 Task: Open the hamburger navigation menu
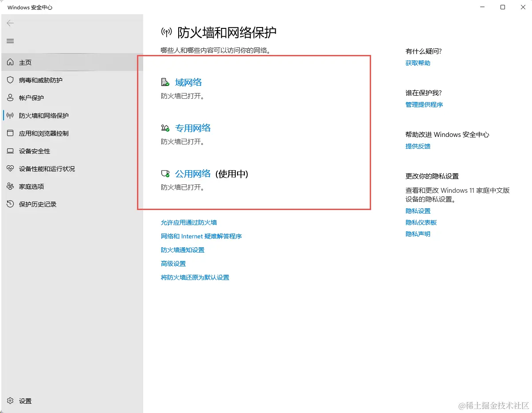pyautogui.click(x=10, y=41)
